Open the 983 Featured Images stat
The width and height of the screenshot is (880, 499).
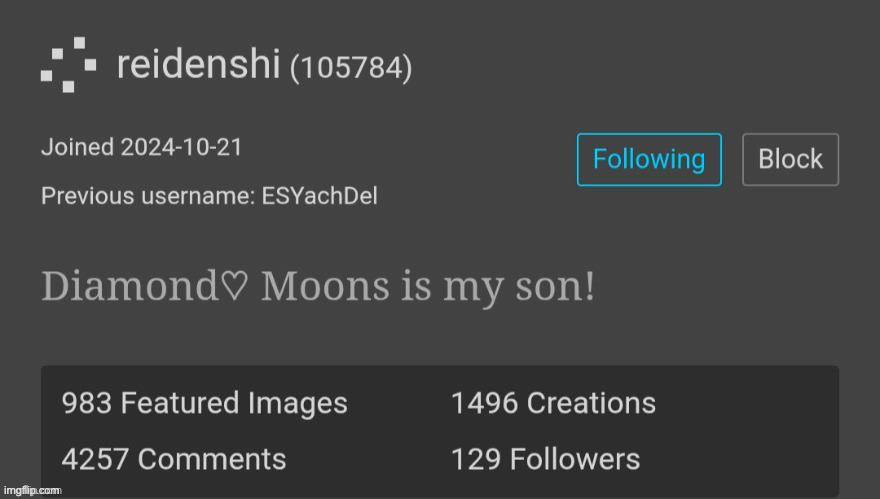[204, 403]
